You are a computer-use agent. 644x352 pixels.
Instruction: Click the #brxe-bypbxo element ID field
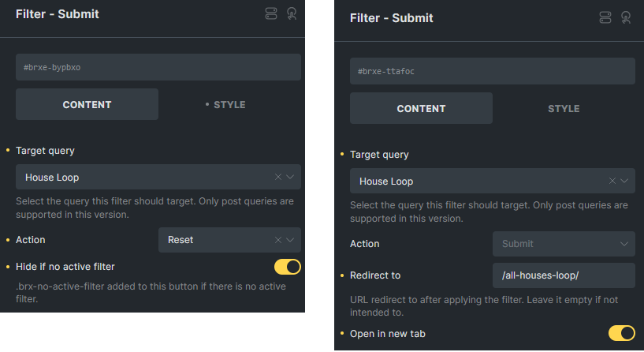coord(158,67)
